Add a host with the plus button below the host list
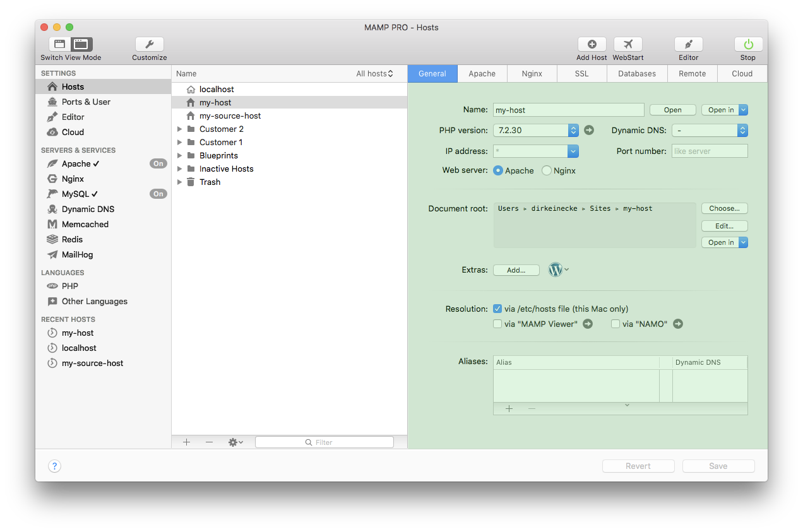Viewport: 803px width, 532px height. click(x=186, y=442)
